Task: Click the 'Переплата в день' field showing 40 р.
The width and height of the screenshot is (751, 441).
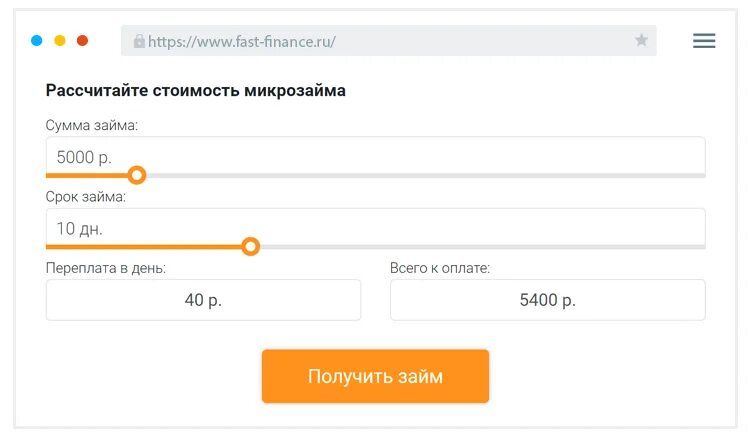Action: pyautogui.click(x=203, y=300)
